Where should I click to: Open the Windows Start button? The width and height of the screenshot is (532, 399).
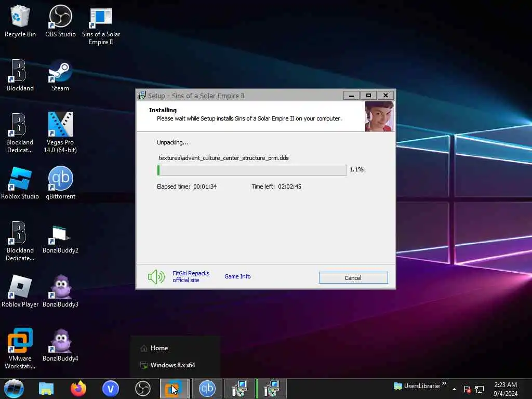pos(14,389)
